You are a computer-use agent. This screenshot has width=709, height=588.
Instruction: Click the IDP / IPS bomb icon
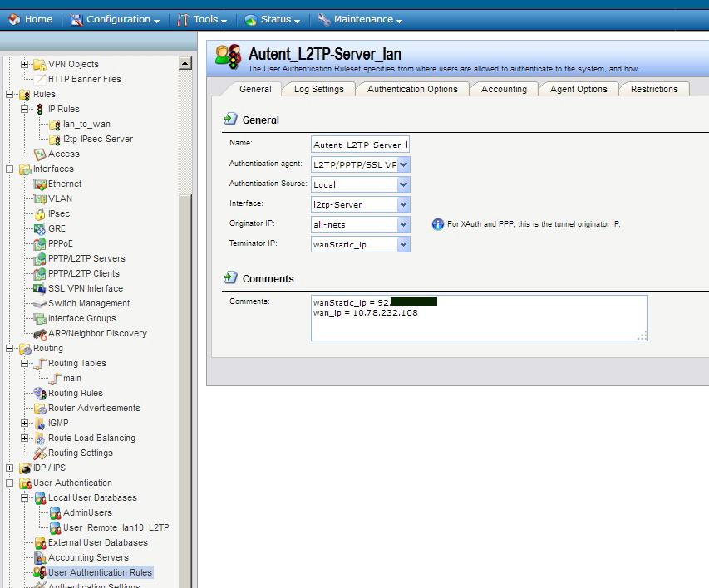pos(26,468)
